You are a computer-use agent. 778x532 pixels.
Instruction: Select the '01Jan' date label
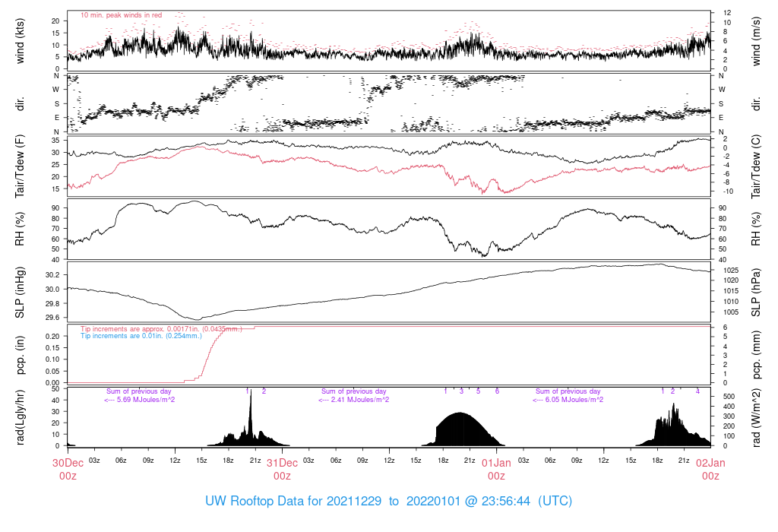(496, 463)
